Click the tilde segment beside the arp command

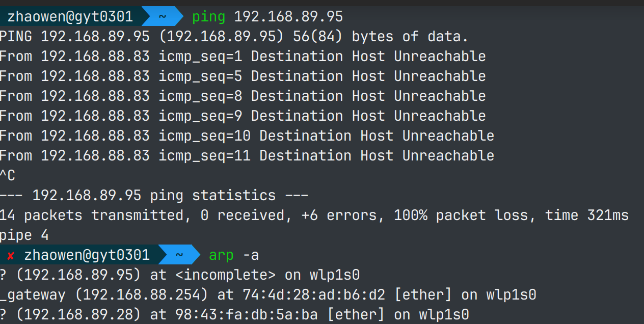[179, 255]
